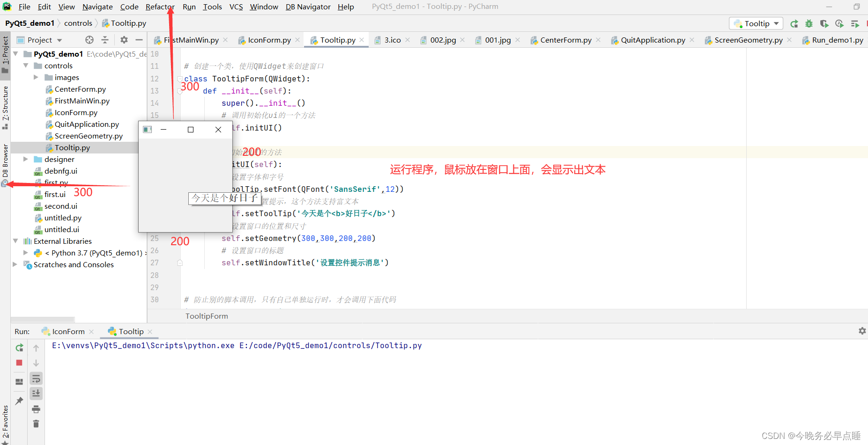This screenshot has width=868, height=445.
Task: Switch to 3.ico editor tab
Action: [x=393, y=40]
